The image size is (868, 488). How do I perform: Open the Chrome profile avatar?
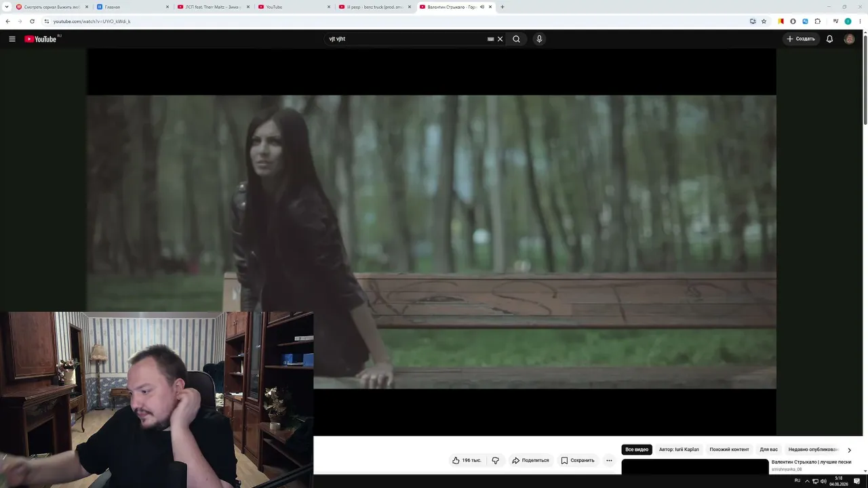848,21
